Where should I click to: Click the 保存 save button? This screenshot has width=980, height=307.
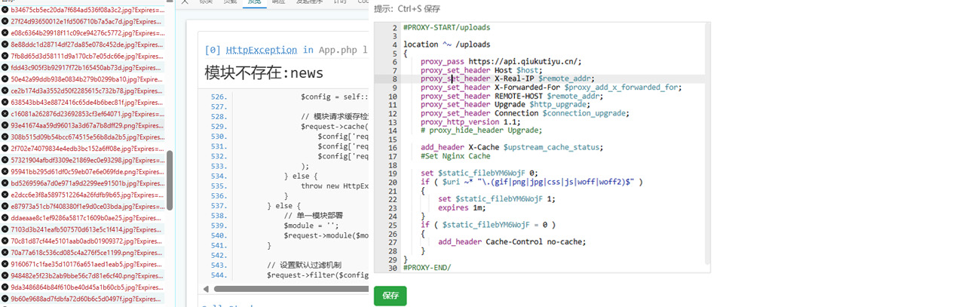tap(390, 296)
